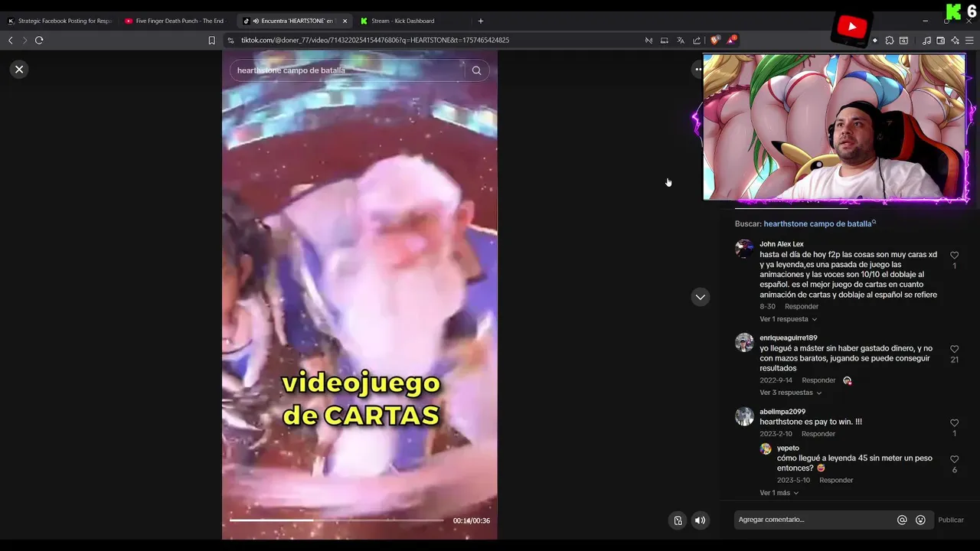
Task: Click the share page icon
Action: coord(697,40)
